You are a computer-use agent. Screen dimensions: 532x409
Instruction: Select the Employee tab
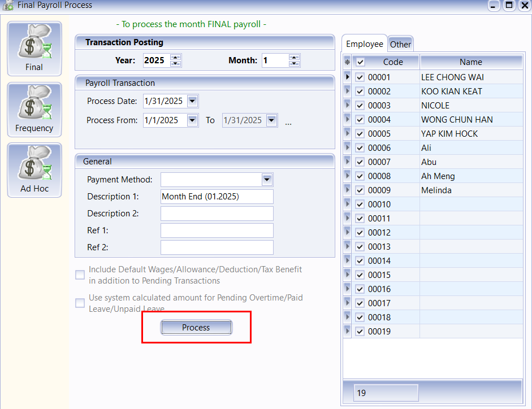coord(364,43)
